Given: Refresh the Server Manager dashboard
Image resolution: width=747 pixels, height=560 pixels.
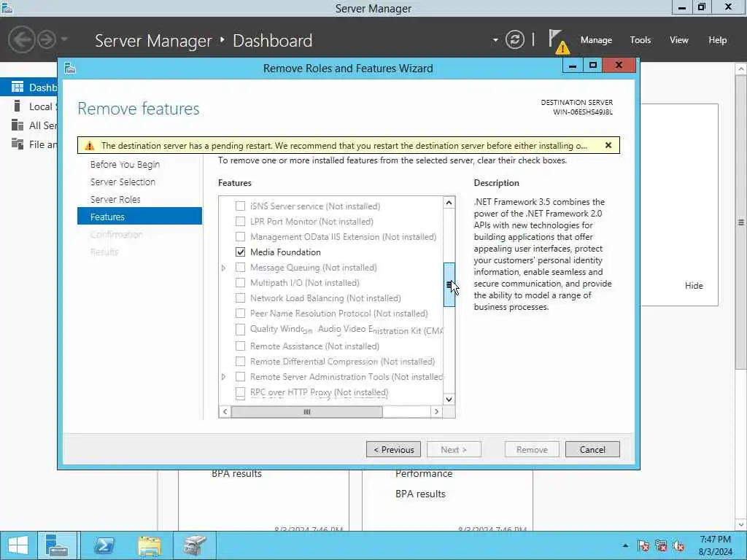Looking at the screenshot, I should [x=514, y=39].
